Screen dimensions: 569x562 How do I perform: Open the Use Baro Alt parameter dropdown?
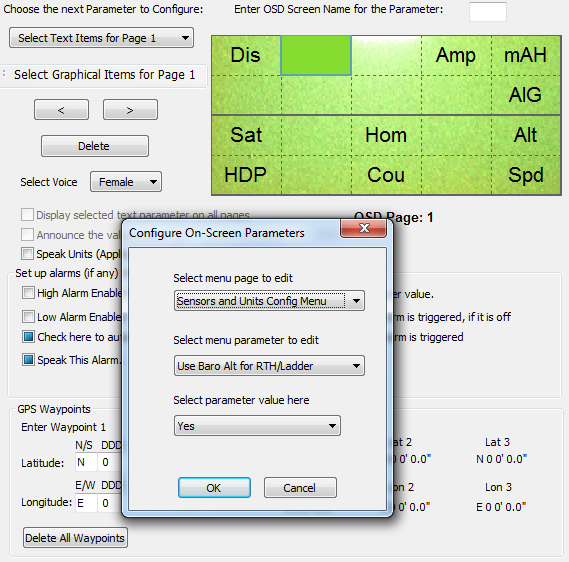(x=269, y=365)
